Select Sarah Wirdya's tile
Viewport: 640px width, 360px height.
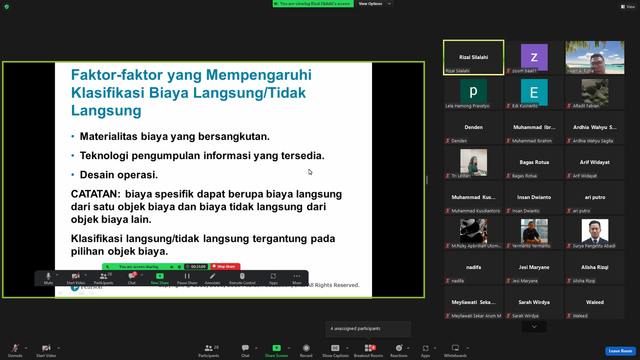534,302
